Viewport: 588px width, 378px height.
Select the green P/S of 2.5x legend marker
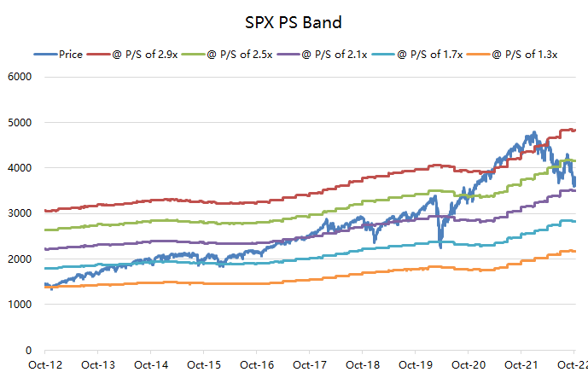(194, 55)
